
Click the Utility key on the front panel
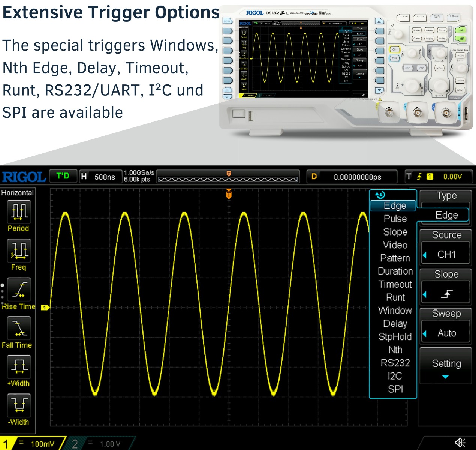click(x=442, y=39)
